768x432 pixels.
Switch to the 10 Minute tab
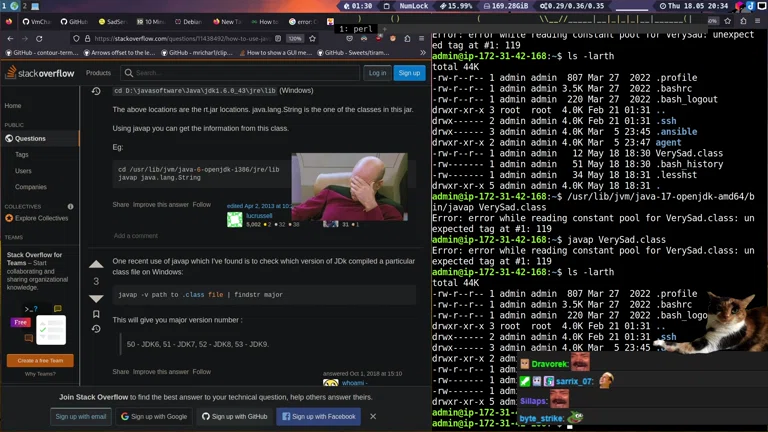[151, 22]
